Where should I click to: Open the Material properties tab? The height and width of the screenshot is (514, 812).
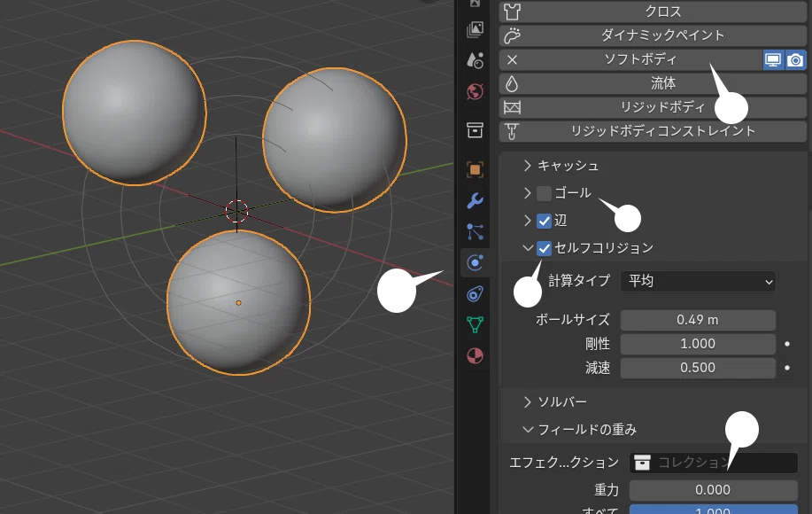coord(475,356)
